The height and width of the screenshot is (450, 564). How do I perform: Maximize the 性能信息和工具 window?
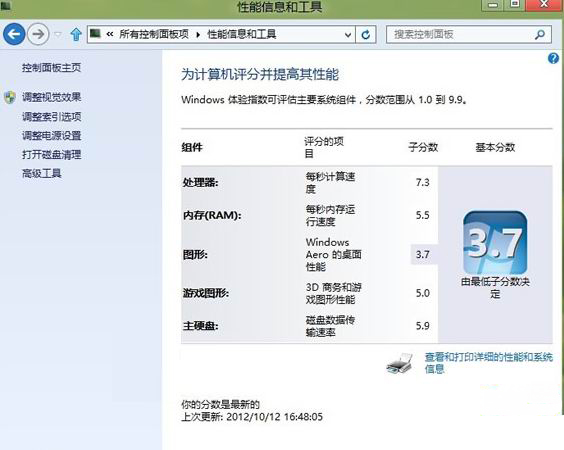coord(515,4)
